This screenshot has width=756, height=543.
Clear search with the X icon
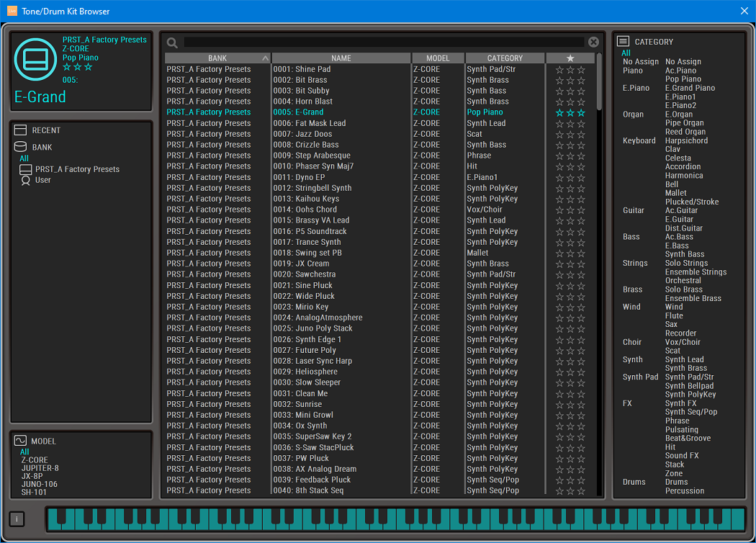tap(593, 42)
